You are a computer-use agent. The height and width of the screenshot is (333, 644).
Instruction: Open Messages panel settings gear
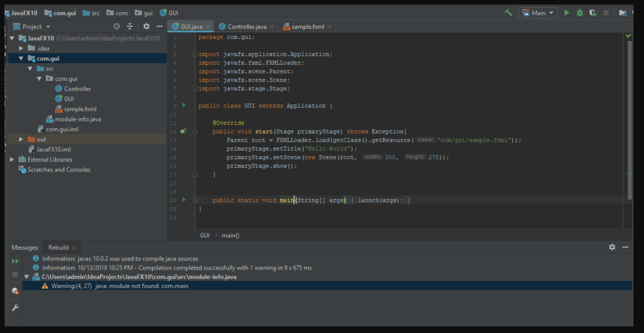click(612, 247)
